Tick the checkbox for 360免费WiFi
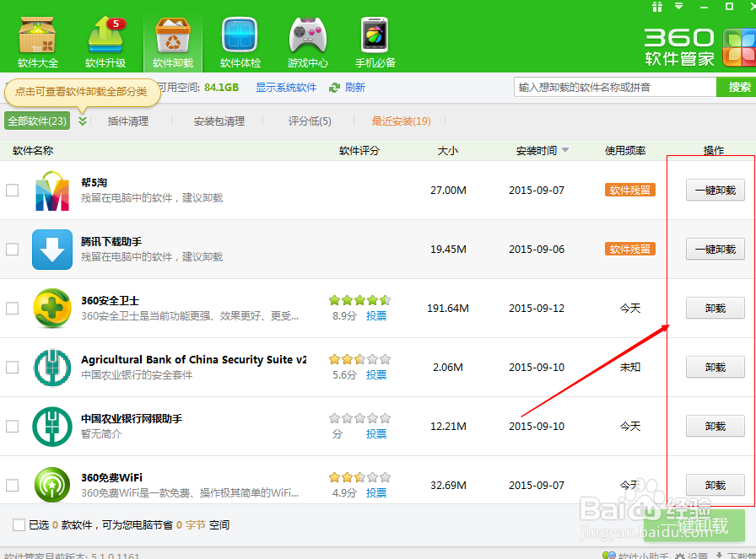Viewport: 756px width, 559px height. point(12,486)
